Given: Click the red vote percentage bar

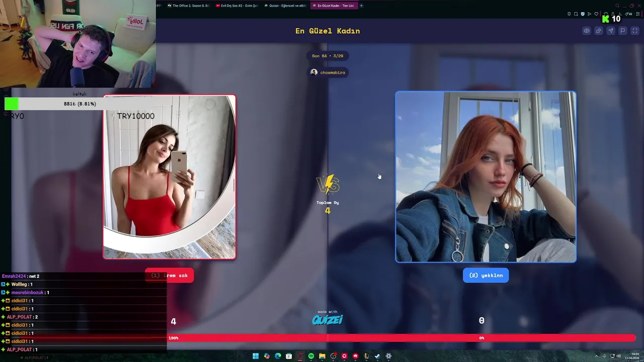Looking at the screenshot, I should pos(401,338).
